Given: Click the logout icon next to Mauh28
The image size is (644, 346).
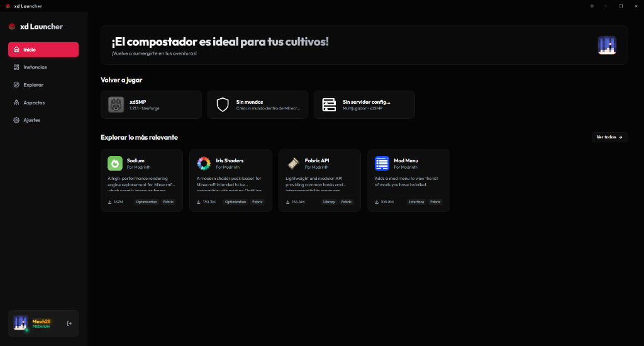Looking at the screenshot, I should coord(69,323).
